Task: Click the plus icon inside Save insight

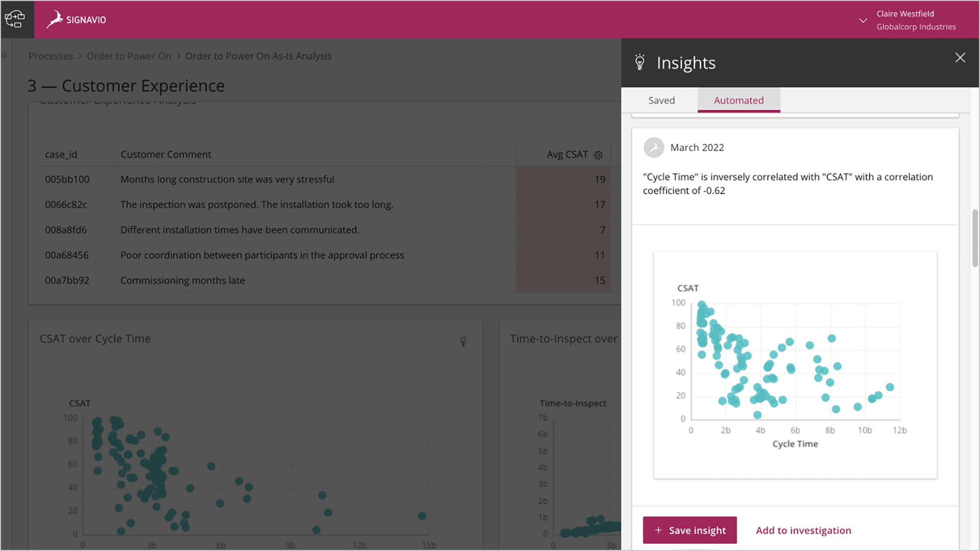Action: click(x=658, y=530)
